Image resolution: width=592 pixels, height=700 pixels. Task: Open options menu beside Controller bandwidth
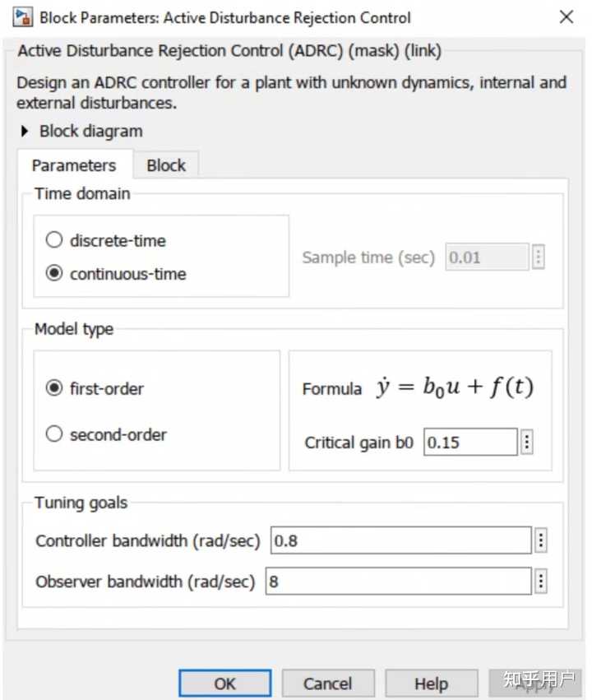pyautogui.click(x=540, y=540)
